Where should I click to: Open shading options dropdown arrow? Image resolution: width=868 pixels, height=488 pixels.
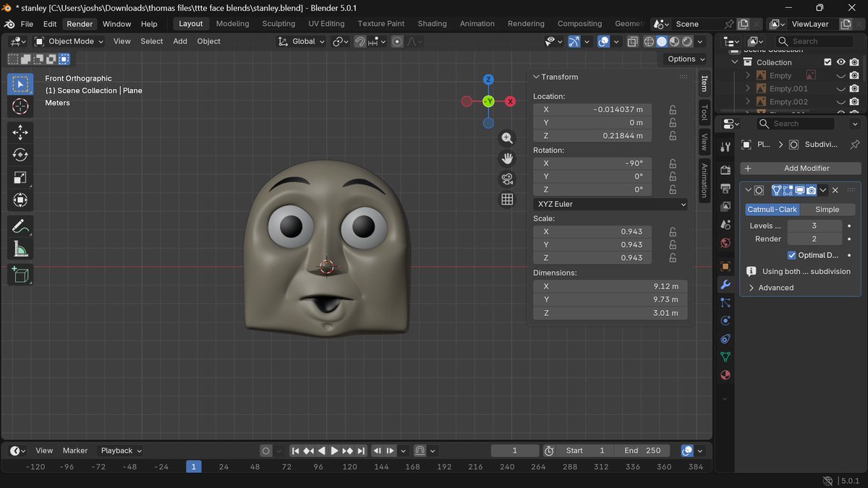(x=700, y=42)
